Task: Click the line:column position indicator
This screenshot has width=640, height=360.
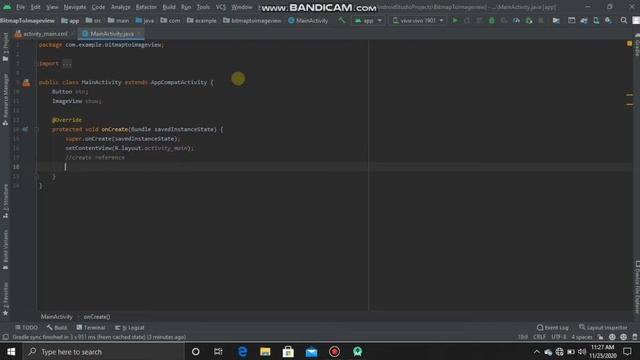Action: [x=522, y=337]
